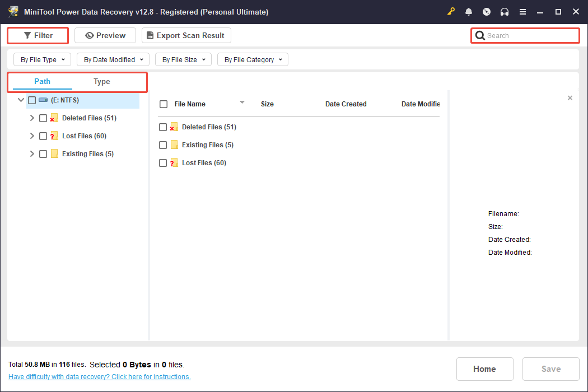Open notifications via the bell icon

(x=469, y=11)
